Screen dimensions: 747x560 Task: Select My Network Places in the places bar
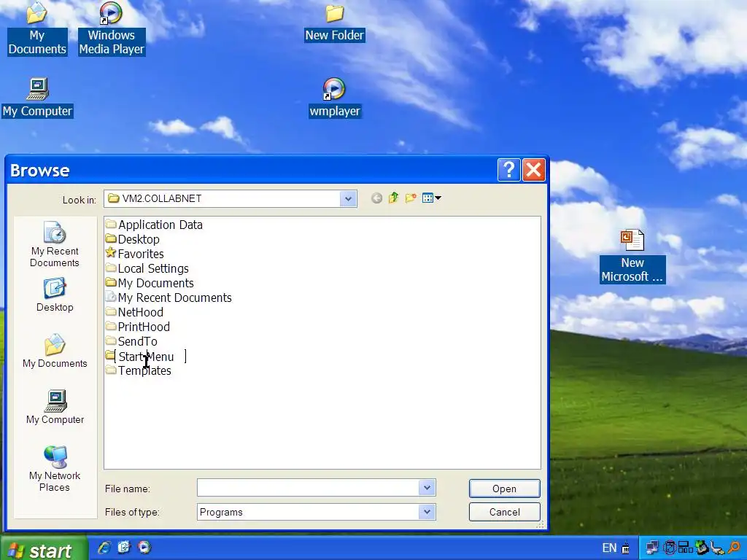pos(55,469)
